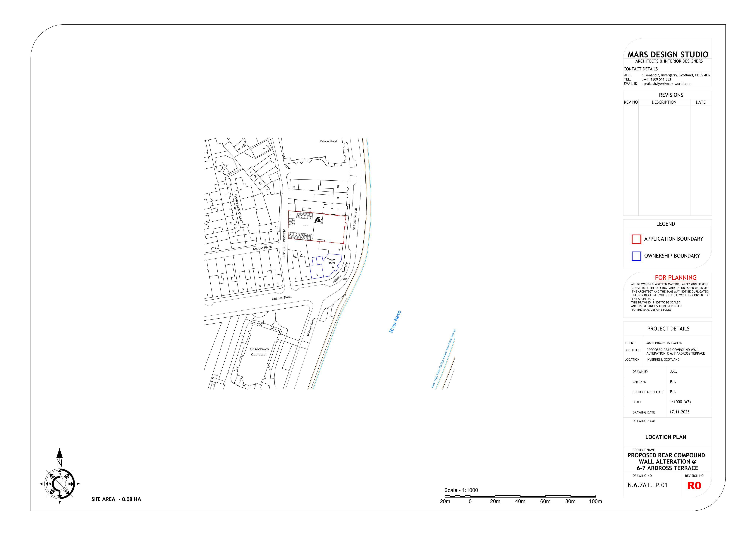Click the 'J.C.' drawn-by initials
Viewport: 756px width, 535px height.
tap(673, 372)
